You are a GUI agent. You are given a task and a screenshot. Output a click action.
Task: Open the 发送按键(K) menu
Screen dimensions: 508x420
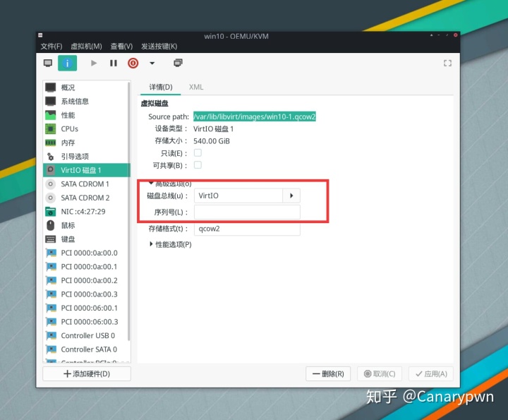[159, 47]
